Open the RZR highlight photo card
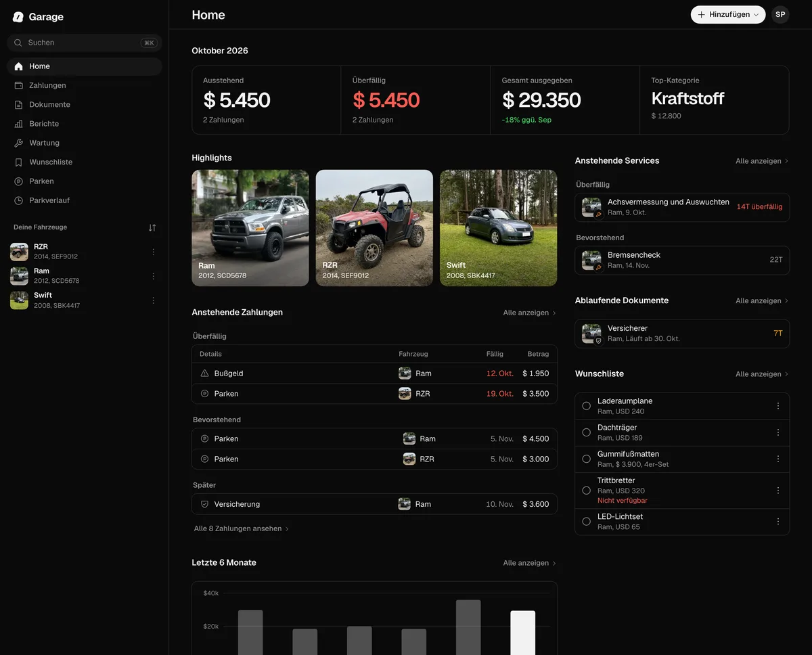Viewport: 812px width, 655px height. click(x=374, y=228)
